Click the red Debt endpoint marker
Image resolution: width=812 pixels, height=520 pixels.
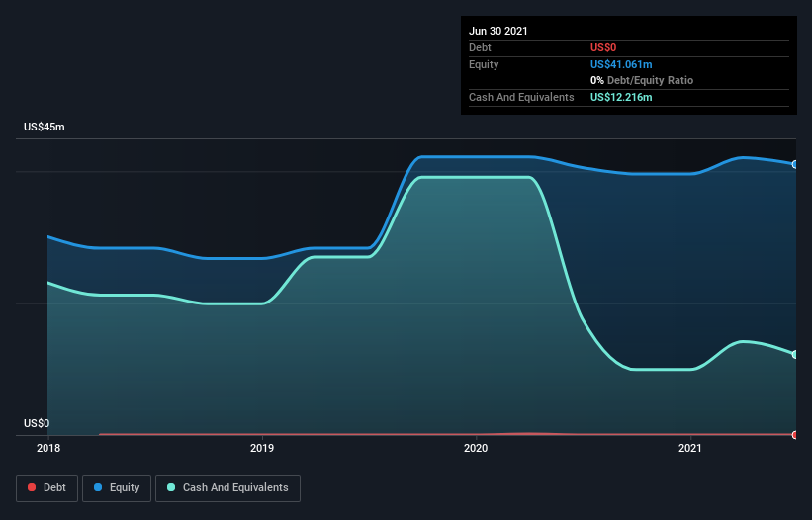(795, 435)
